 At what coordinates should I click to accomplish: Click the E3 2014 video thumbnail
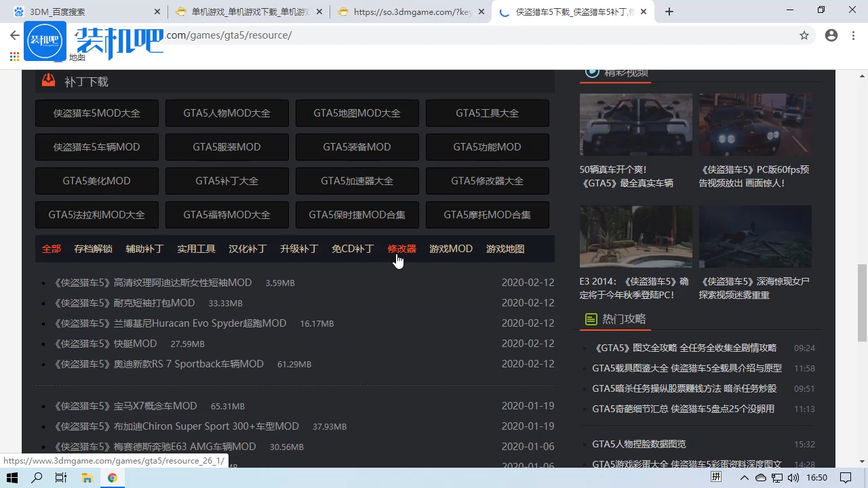(x=635, y=237)
